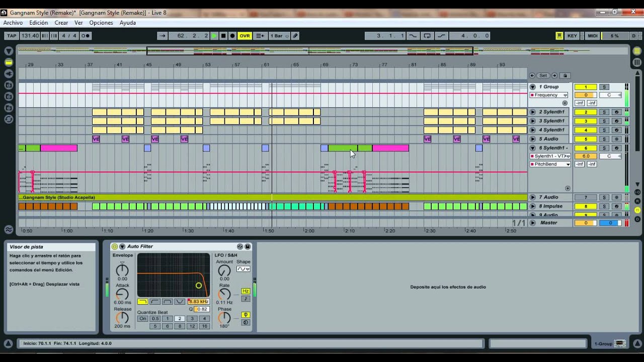Viewport: 644px width, 362px height.
Task: Click the filter Q value slider
Action: pos(202,309)
